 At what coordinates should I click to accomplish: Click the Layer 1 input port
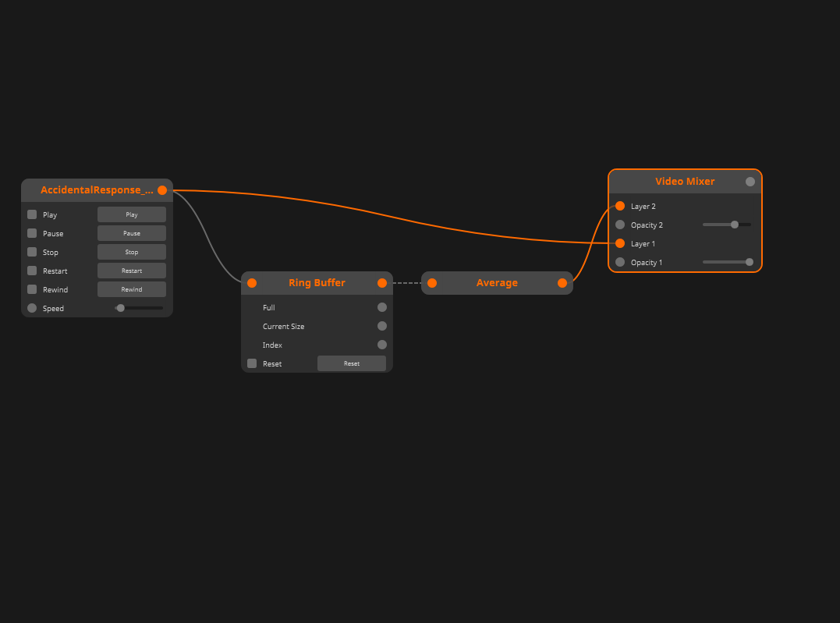point(620,243)
